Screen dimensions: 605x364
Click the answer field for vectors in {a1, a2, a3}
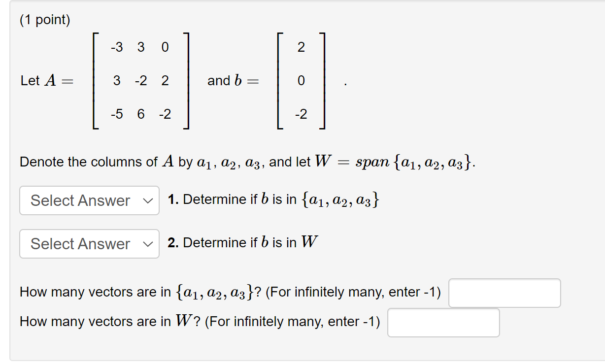504,293
